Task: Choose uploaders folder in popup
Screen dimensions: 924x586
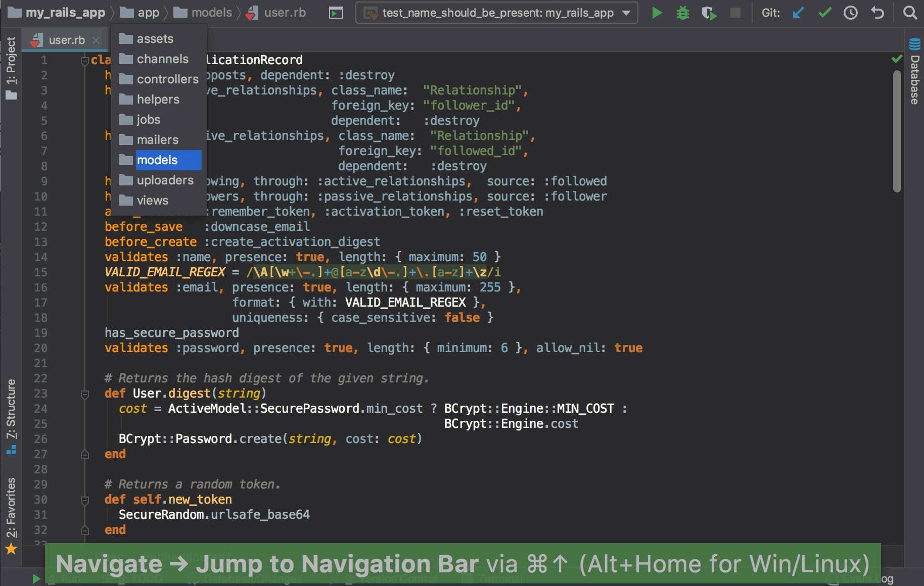Action: click(159, 180)
